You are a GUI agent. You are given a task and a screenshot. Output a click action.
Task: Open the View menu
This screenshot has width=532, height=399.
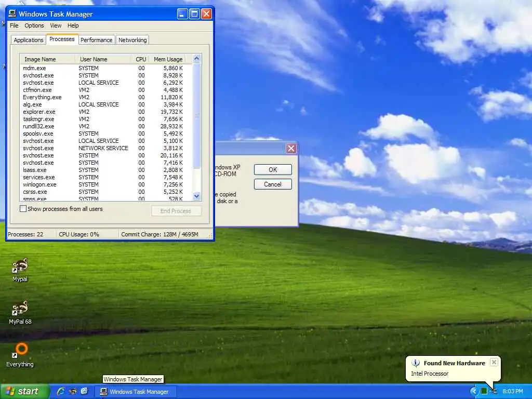[x=56, y=25]
